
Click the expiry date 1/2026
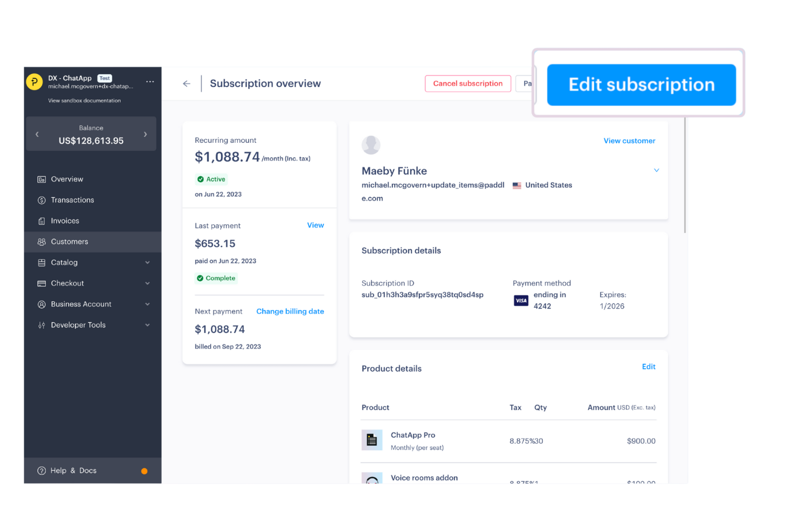(612, 306)
